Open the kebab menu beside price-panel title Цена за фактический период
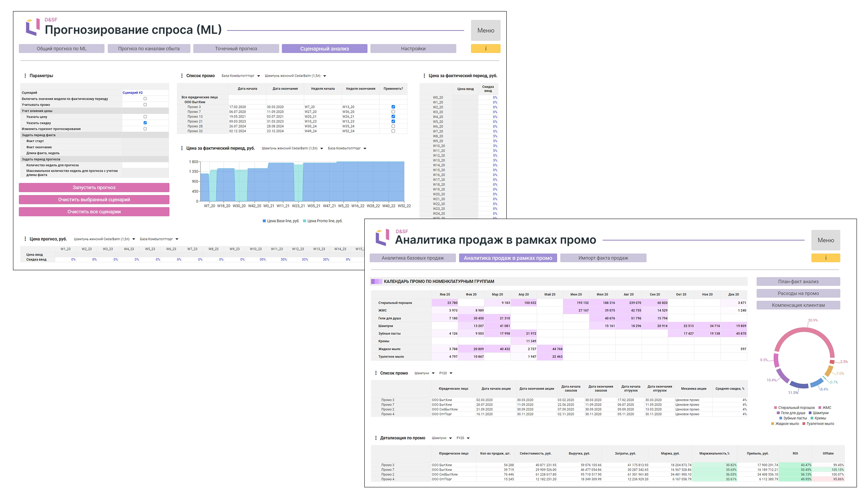This screenshot has height=495, width=868. (424, 76)
